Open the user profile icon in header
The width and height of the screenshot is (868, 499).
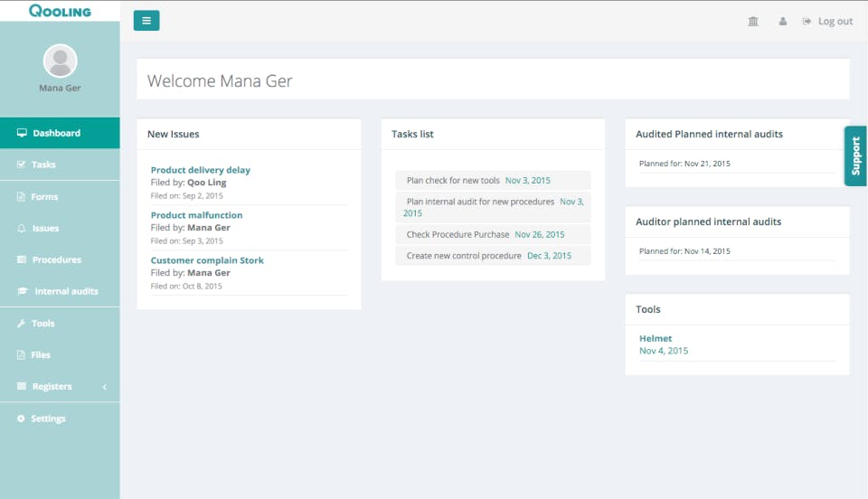(x=783, y=22)
